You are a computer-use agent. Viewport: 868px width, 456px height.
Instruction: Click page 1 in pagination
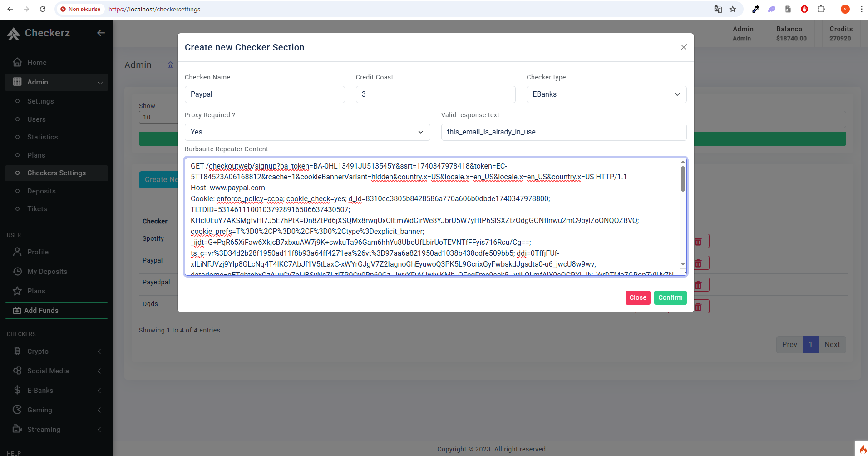coord(811,345)
